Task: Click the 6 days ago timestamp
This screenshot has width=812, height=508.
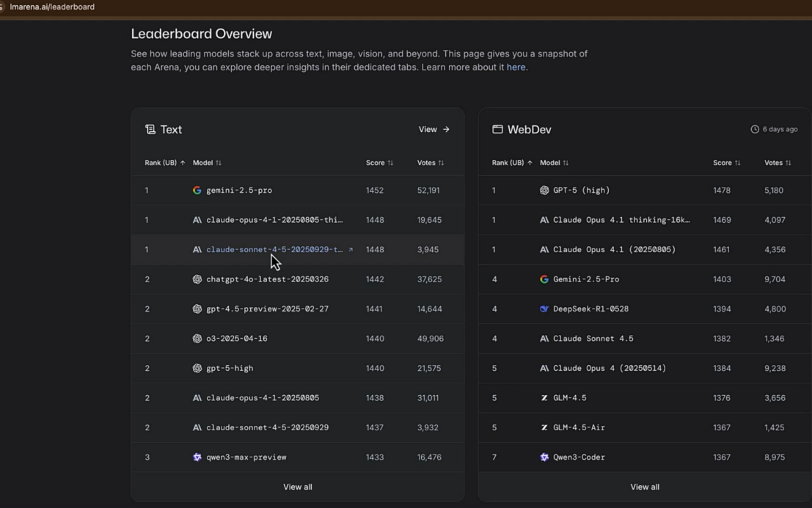Action: pos(780,129)
